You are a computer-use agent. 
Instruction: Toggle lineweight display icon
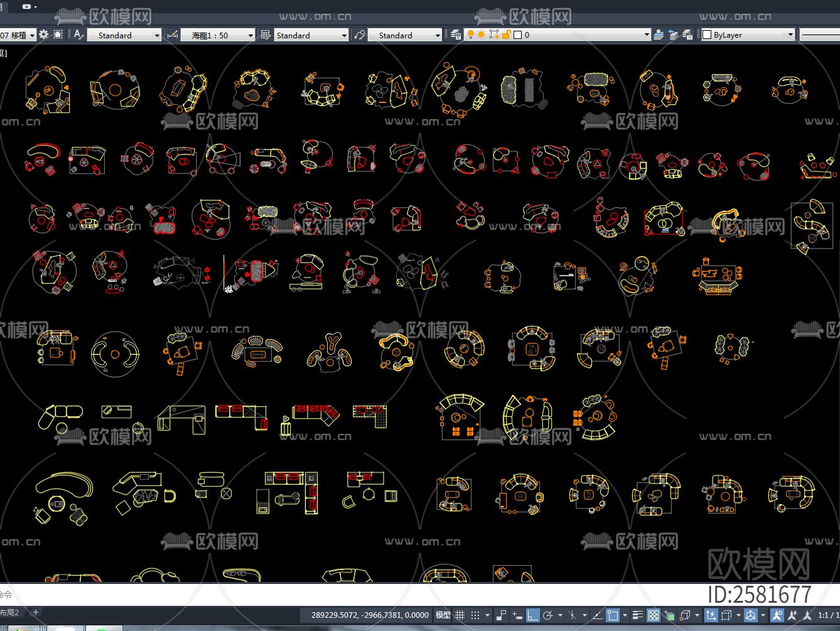click(x=638, y=615)
